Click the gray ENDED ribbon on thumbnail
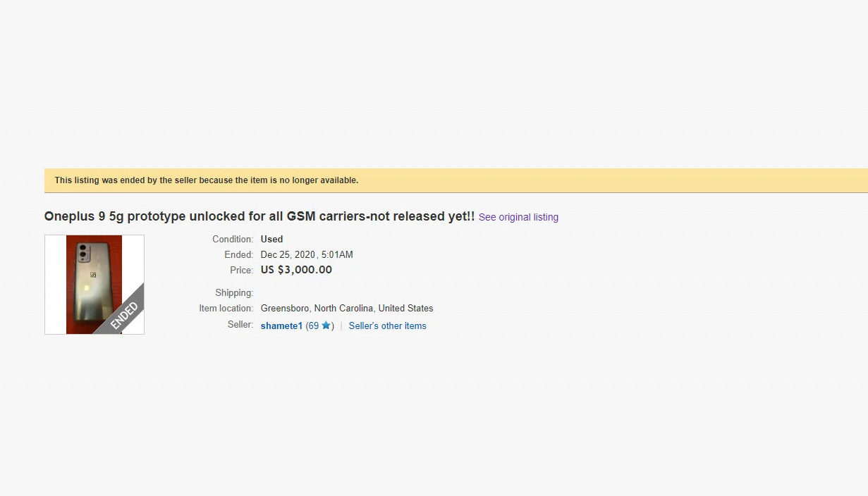868x496 pixels. (x=125, y=314)
